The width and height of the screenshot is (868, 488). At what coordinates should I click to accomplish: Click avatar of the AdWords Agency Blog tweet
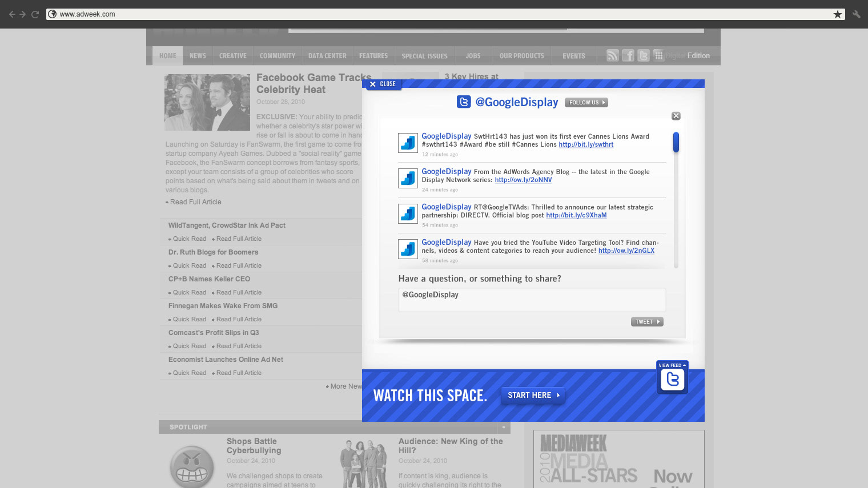408,178
